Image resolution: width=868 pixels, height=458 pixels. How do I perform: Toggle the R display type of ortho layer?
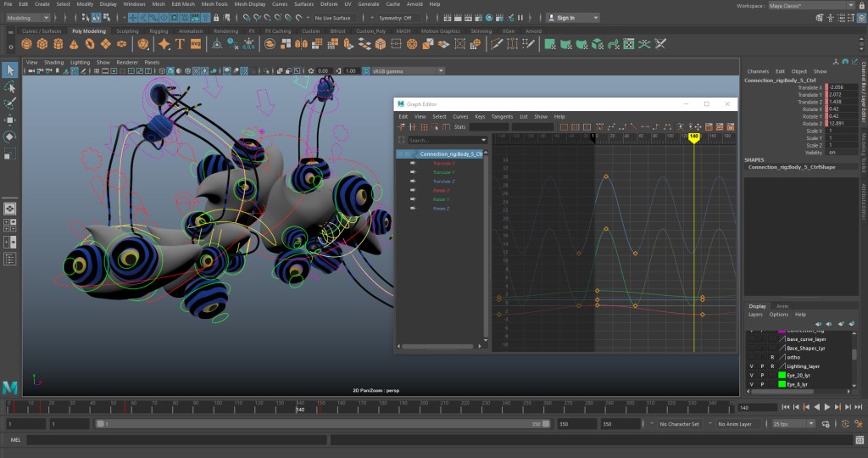coord(772,357)
